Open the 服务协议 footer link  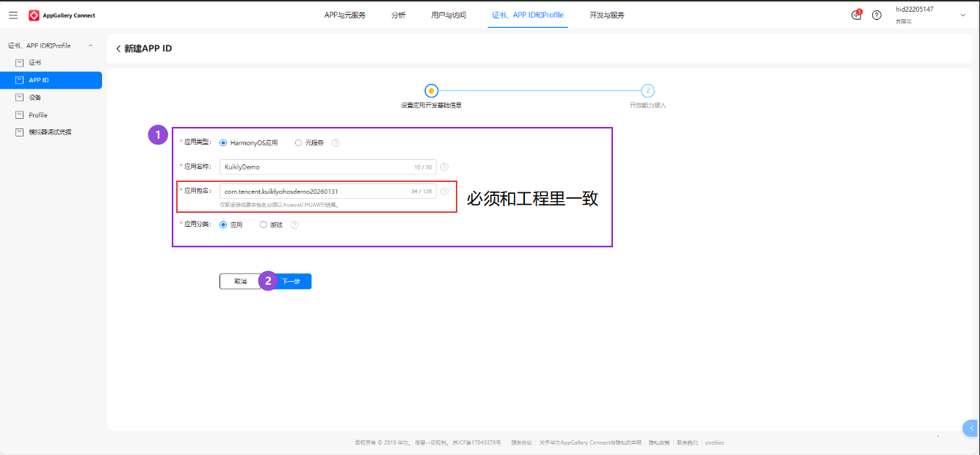[521, 443]
